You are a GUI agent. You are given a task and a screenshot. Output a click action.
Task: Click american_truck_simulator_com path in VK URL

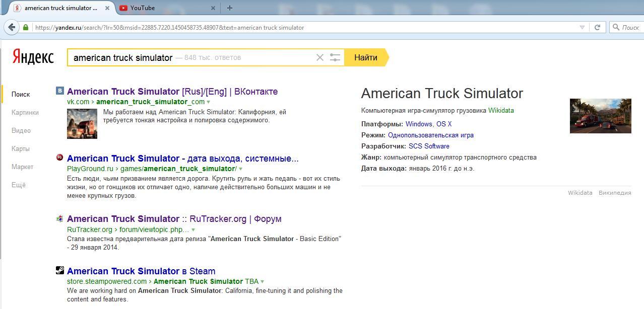coord(151,102)
